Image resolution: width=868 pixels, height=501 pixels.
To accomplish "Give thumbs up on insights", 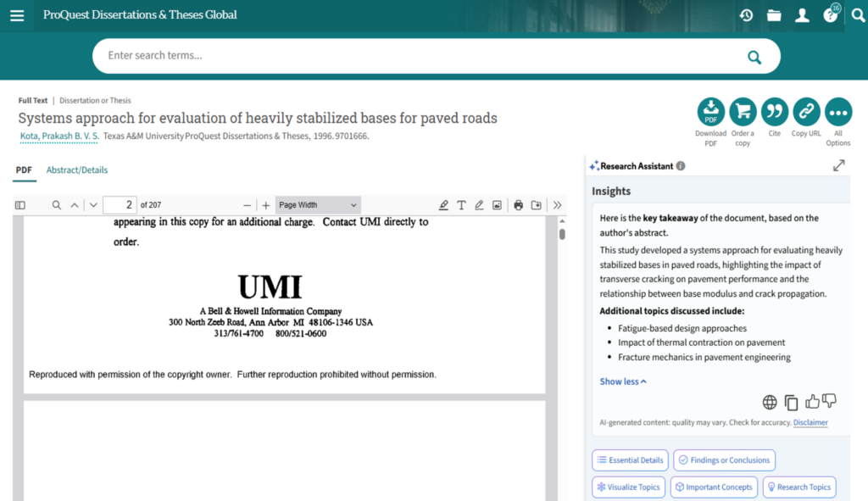I will (812, 401).
